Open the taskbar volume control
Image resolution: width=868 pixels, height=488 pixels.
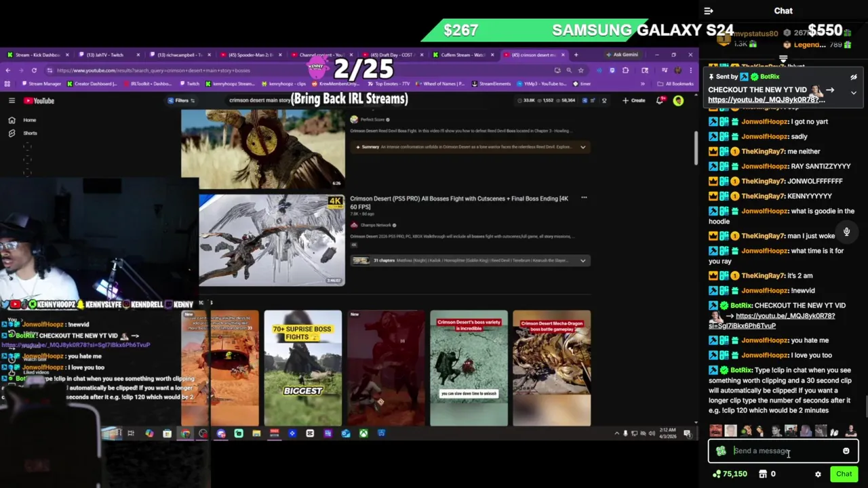(x=652, y=434)
